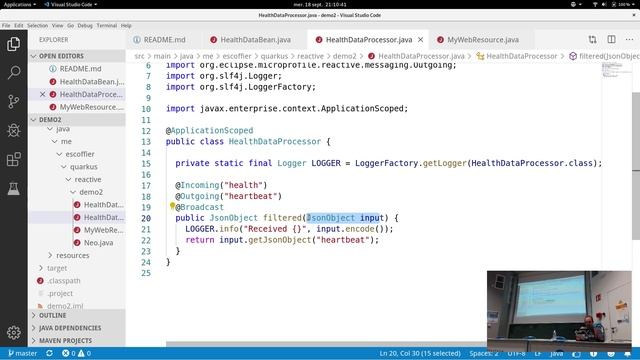Open the .project file
The image size is (640, 360).
[60, 293]
